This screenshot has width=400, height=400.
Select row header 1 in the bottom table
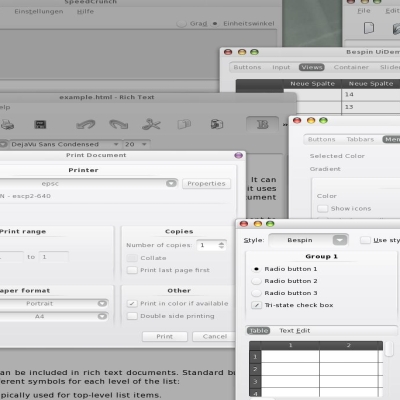[x=255, y=357]
